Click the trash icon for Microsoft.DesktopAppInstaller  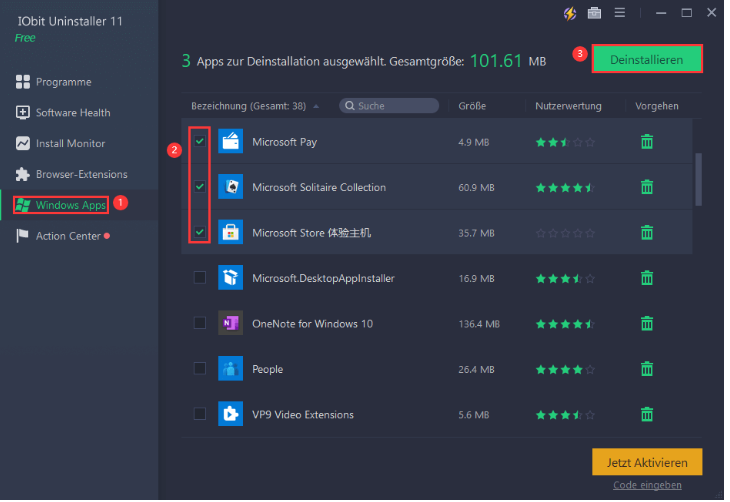[x=647, y=278]
